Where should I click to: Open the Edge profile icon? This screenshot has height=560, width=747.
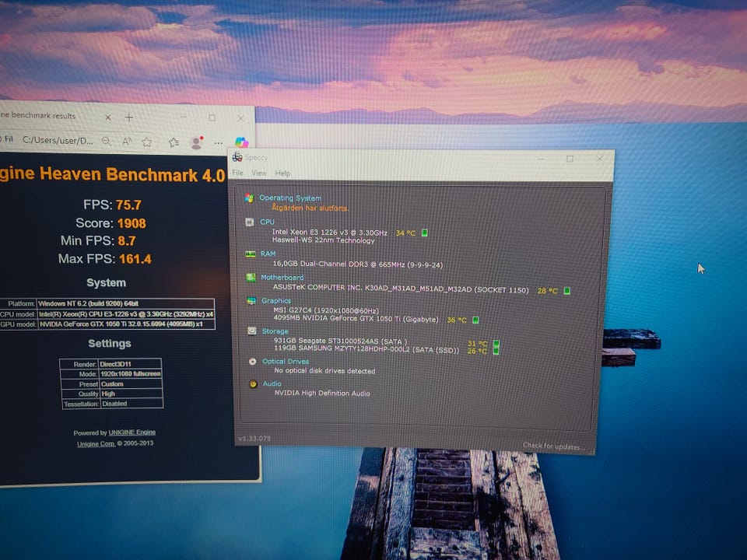pyautogui.click(x=197, y=142)
